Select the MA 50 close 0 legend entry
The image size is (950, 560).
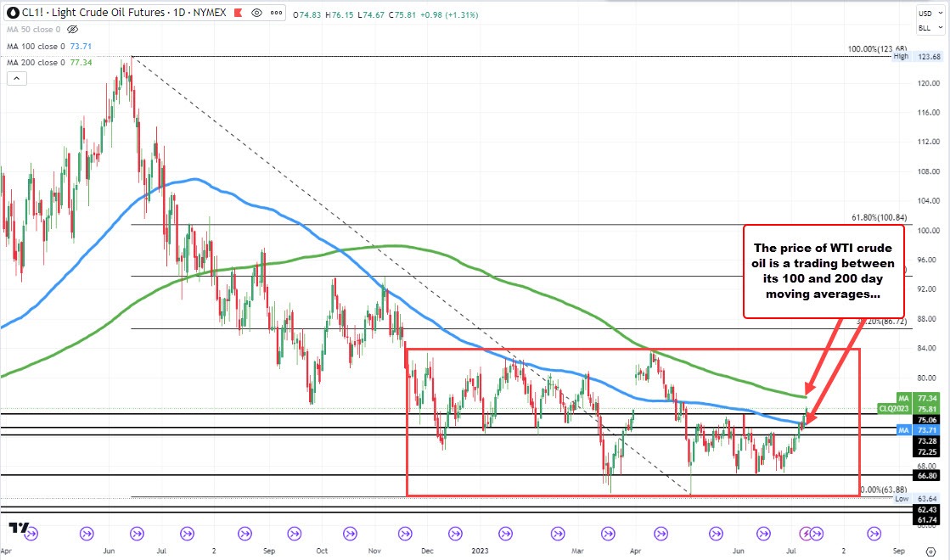(x=34, y=29)
